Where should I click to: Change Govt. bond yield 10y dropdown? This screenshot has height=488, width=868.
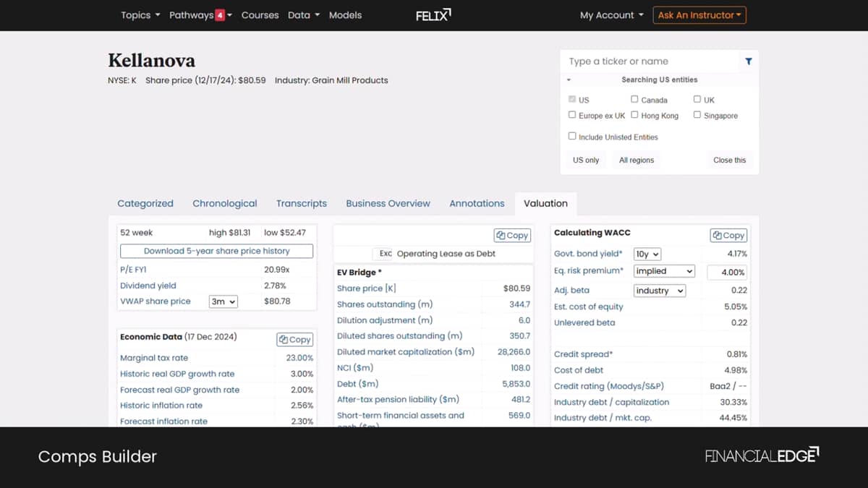(x=647, y=254)
